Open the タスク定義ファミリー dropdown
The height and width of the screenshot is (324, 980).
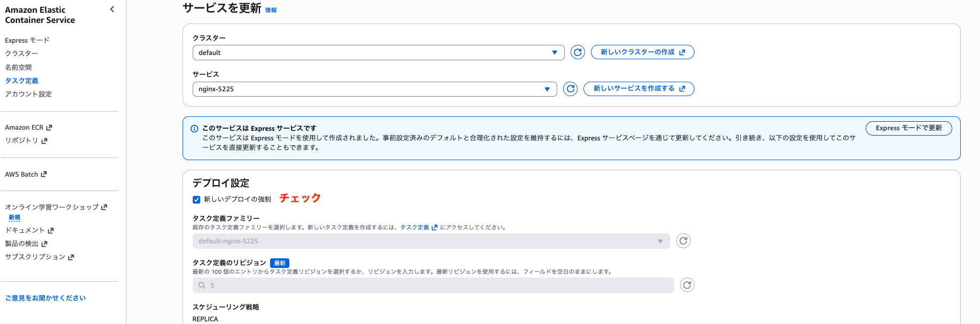(431, 241)
